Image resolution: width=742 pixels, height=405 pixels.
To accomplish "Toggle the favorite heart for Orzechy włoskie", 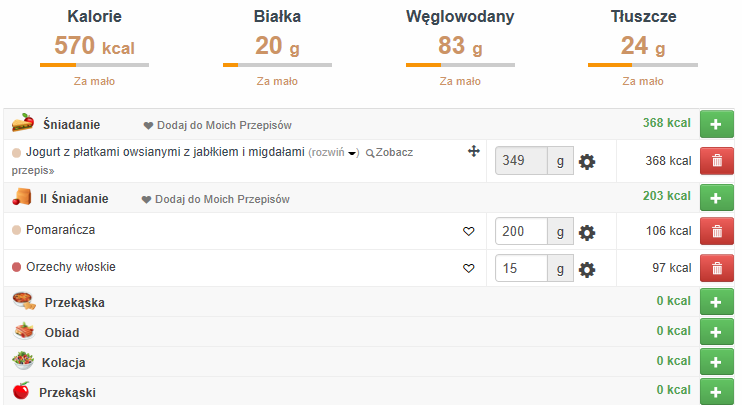I will point(468,269).
